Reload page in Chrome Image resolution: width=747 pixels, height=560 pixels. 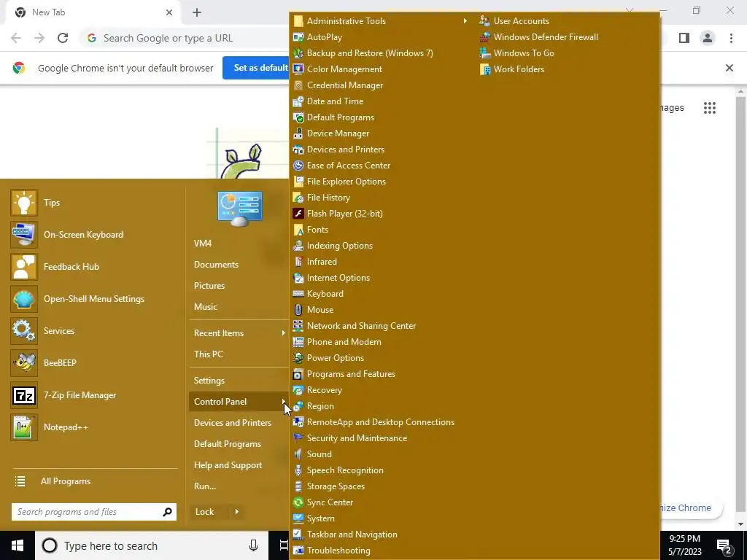[63, 38]
